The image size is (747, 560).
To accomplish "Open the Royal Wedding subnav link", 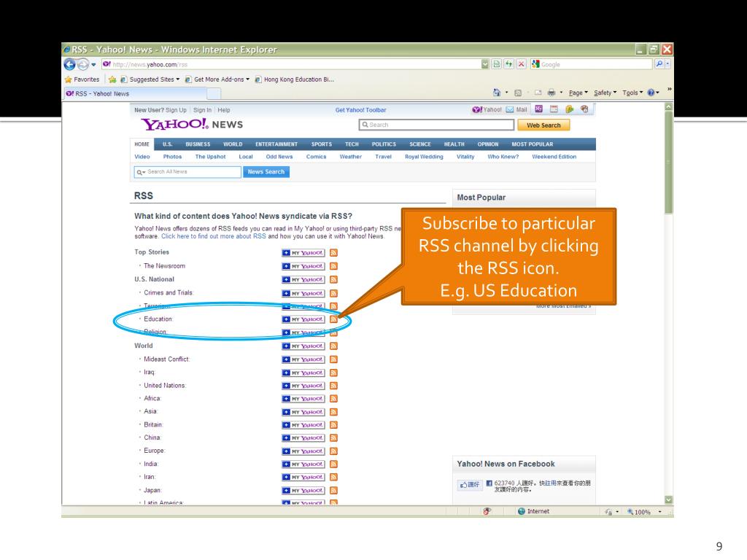I will tap(424, 157).
